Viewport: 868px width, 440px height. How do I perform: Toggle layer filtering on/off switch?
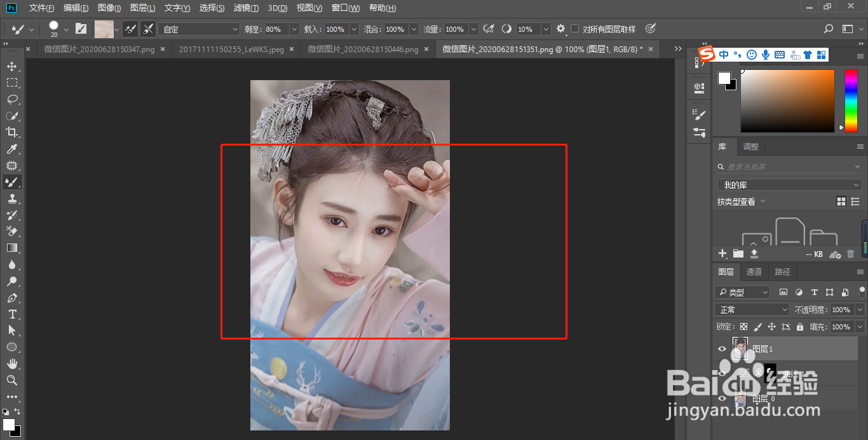(x=862, y=291)
